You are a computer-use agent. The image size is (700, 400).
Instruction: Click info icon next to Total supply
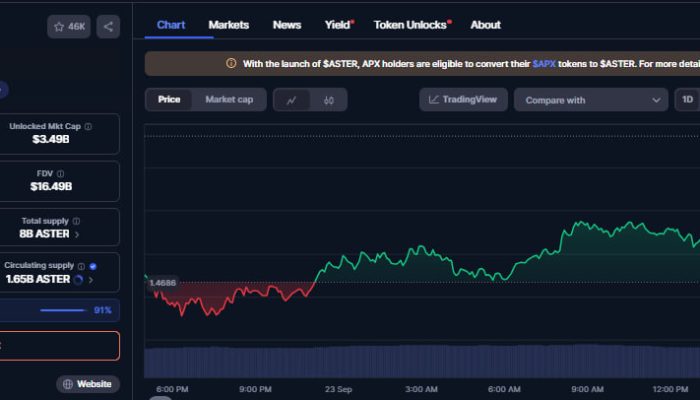pyautogui.click(x=77, y=221)
